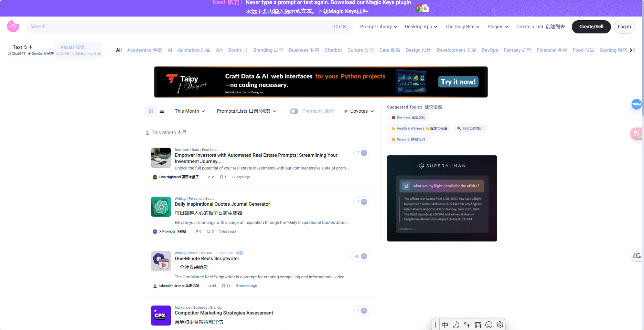The image size is (644, 330).
Task: Toggle the Premium filter switch
Action: (294, 111)
